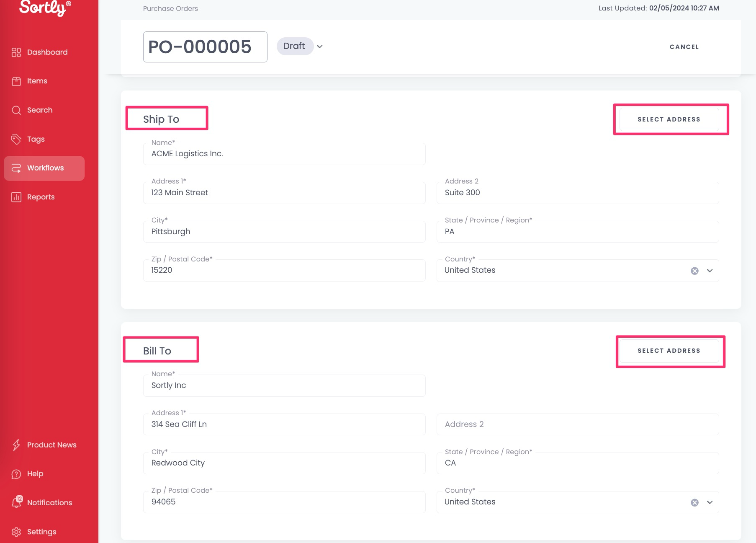
Task: Click the Dashboard grid icon in sidebar
Action: point(16,52)
